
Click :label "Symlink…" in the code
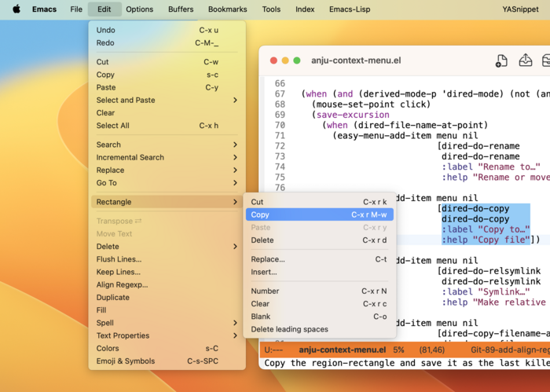point(486,291)
